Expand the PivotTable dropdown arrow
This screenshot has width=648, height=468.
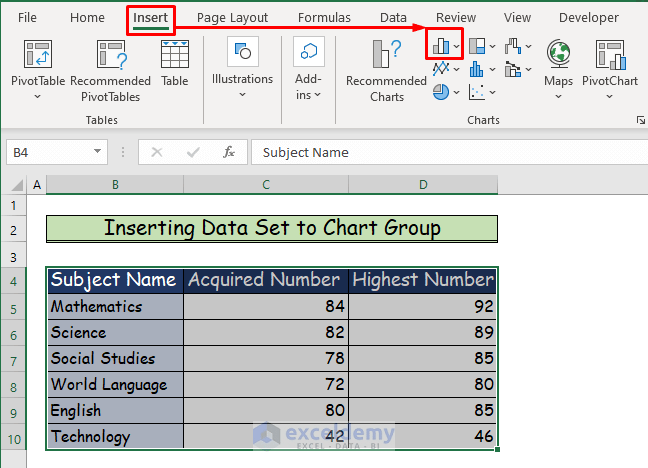[x=38, y=97]
